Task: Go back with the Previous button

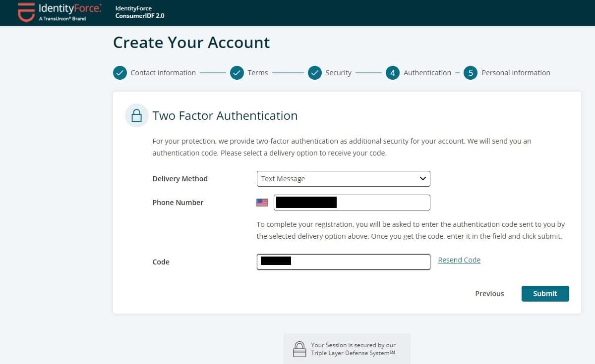Action: click(x=489, y=294)
